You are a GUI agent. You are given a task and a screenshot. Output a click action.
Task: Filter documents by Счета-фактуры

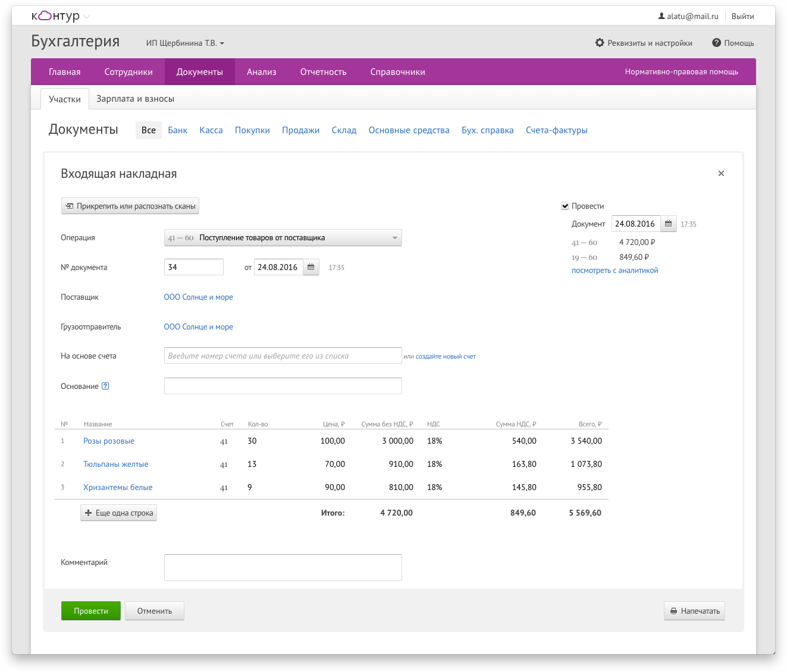pyautogui.click(x=557, y=130)
